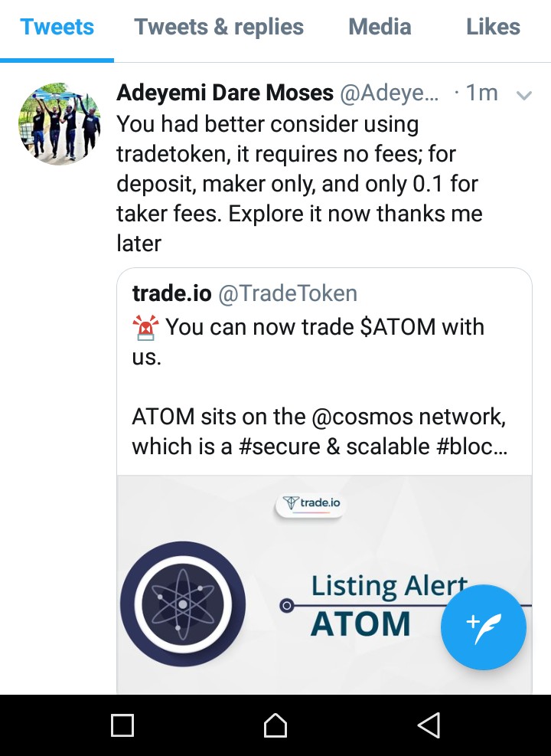Open quoted trade.io account name
Image resolution: width=551 pixels, height=756 pixels.
click(x=172, y=293)
